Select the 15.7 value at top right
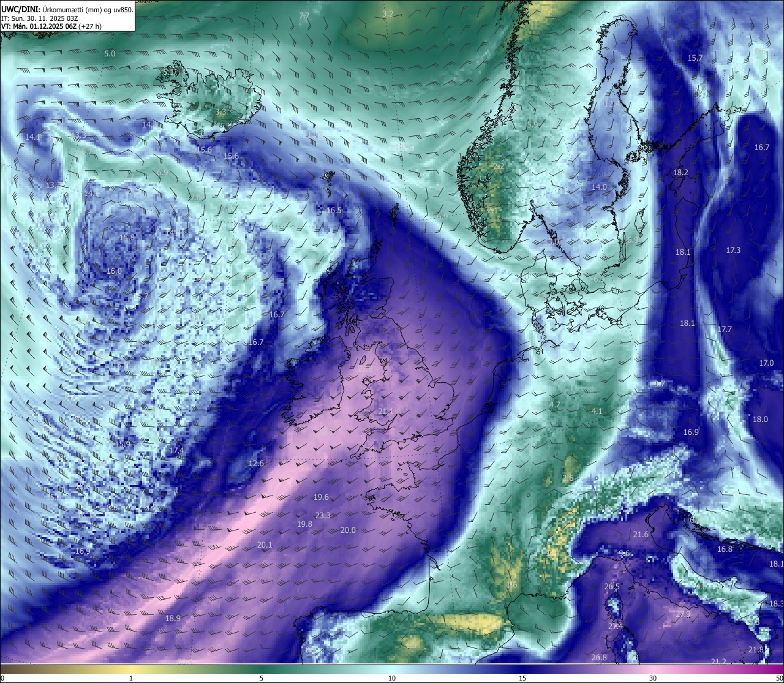This screenshot has width=784, height=683. [x=695, y=58]
